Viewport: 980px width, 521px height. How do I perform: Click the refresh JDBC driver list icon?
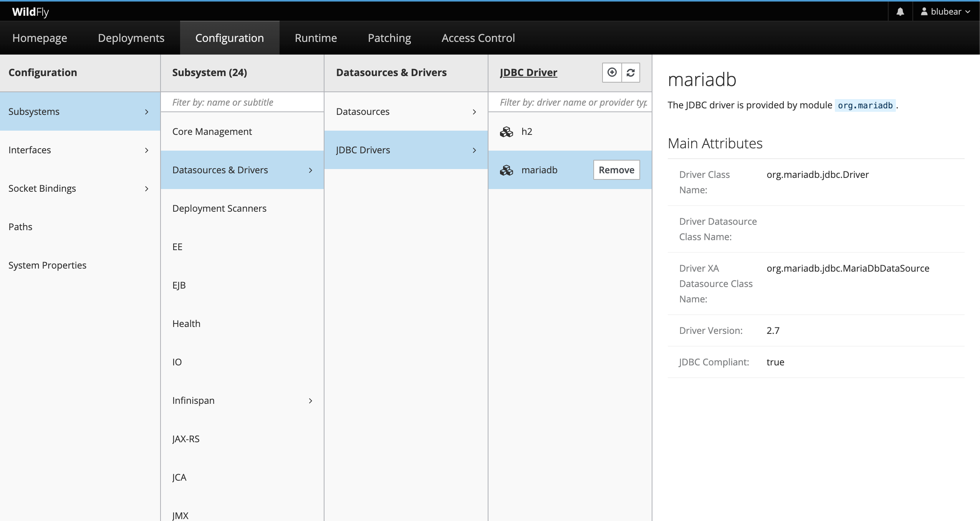pos(631,72)
